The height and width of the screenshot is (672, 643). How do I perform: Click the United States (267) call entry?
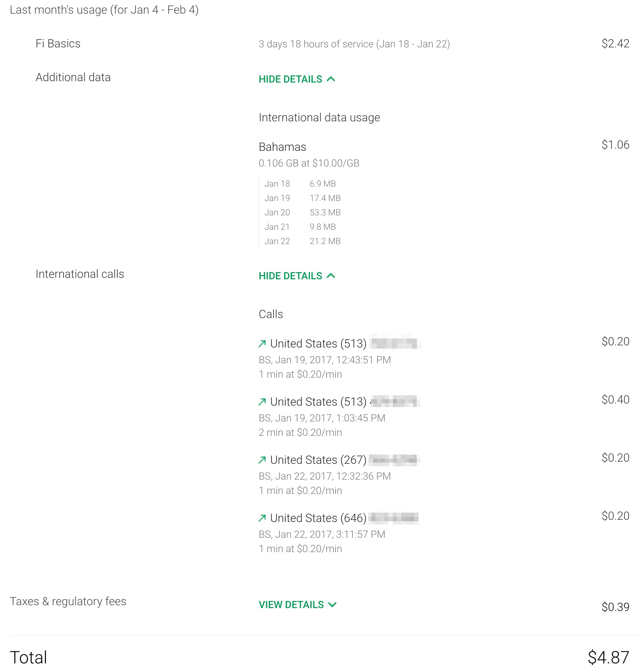tap(318, 460)
